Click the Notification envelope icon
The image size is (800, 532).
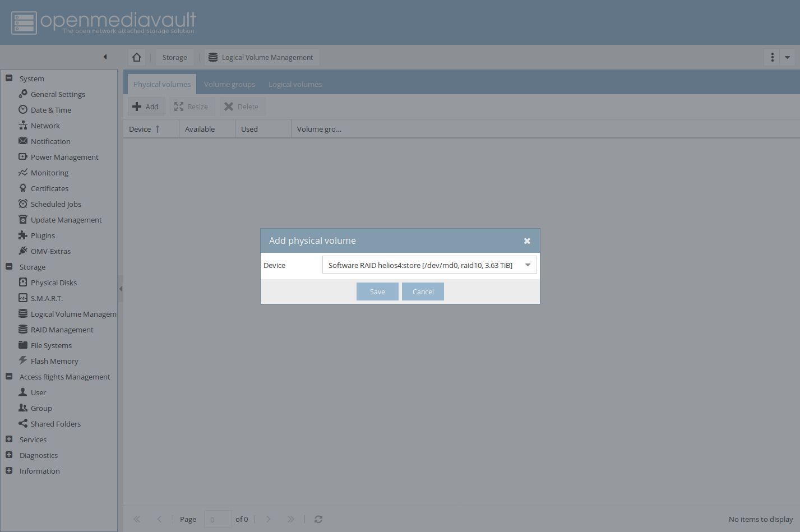pyautogui.click(x=23, y=141)
